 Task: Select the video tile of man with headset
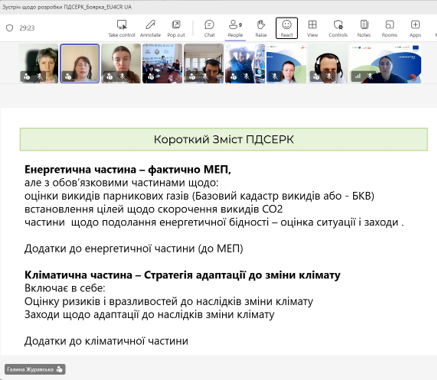pos(328,63)
